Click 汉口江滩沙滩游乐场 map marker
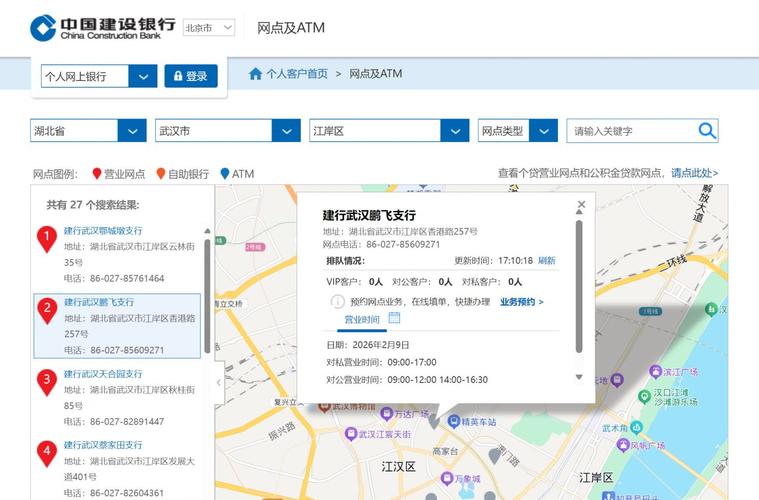The width and height of the screenshot is (759, 500). coord(644,396)
